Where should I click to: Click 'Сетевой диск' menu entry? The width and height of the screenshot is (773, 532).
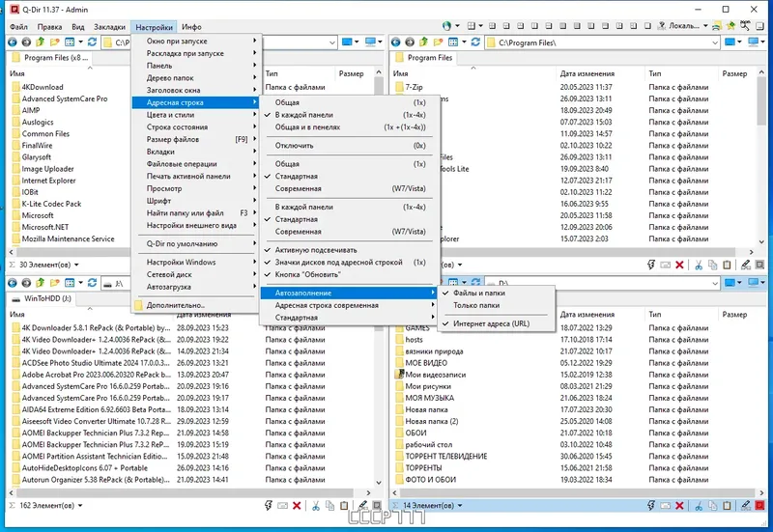click(196, 275)
